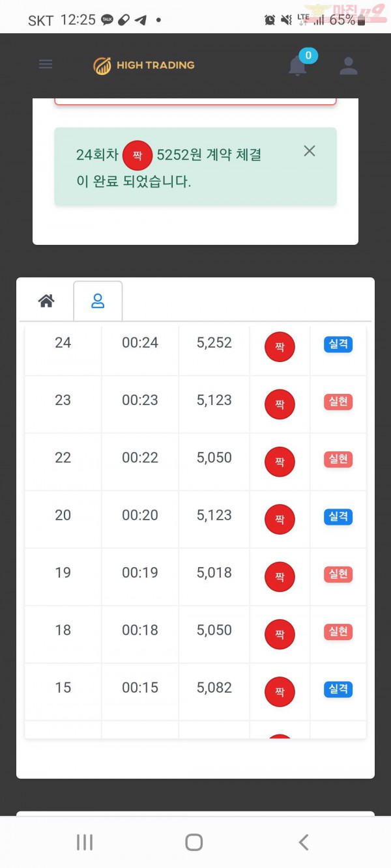Select the personal history tab
Viewport: 391px width, 868px height.
coord(98,301)
